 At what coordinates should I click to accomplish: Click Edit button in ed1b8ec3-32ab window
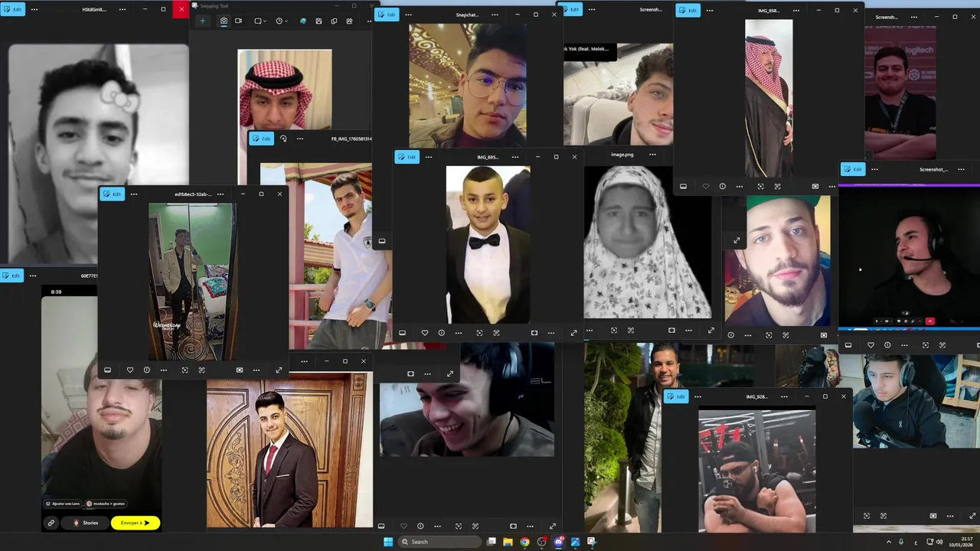113,194
